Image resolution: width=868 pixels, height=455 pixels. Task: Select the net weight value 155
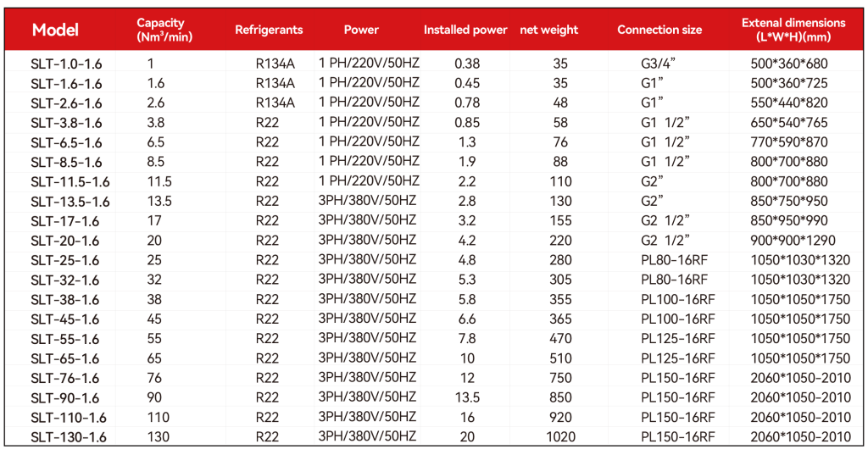point(559,220)
